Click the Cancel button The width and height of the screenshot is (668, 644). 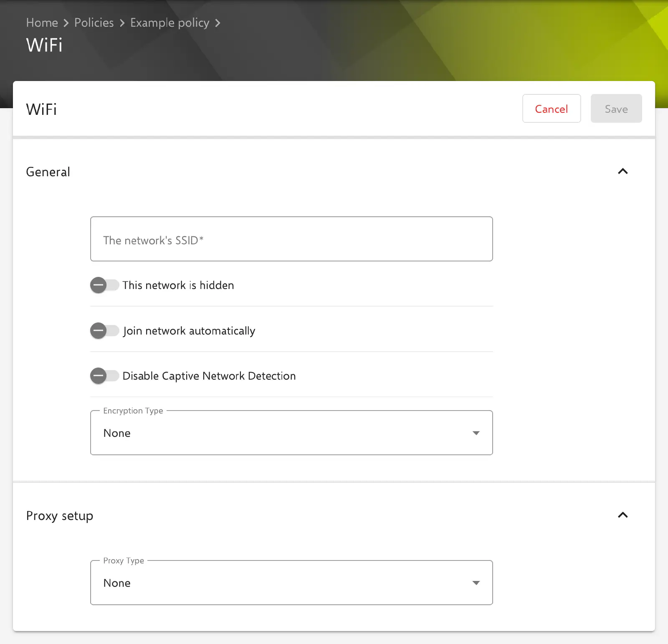552,109
